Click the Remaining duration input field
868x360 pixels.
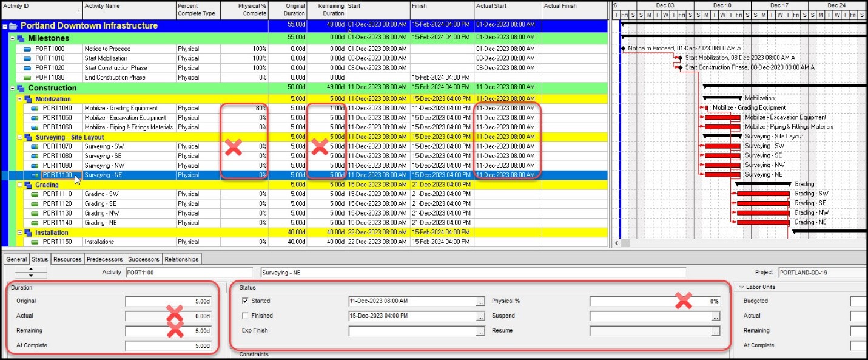click(x=169, y=331)
